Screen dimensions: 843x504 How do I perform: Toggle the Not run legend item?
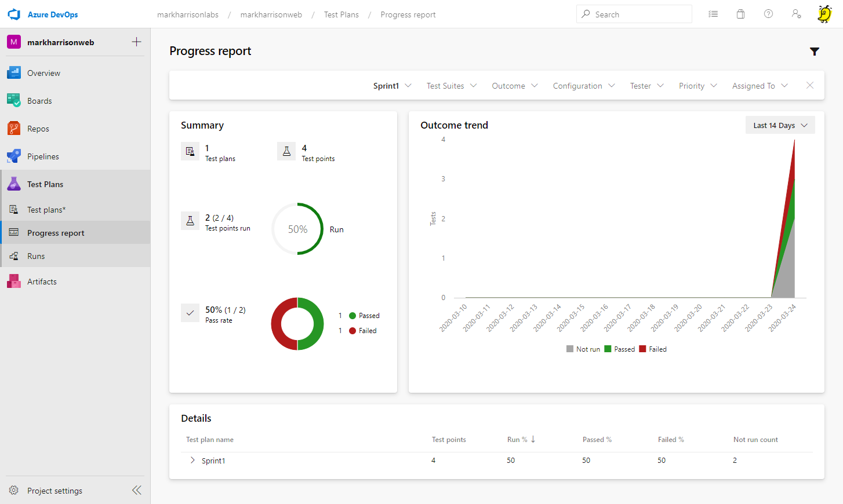(x=583, y=349)
